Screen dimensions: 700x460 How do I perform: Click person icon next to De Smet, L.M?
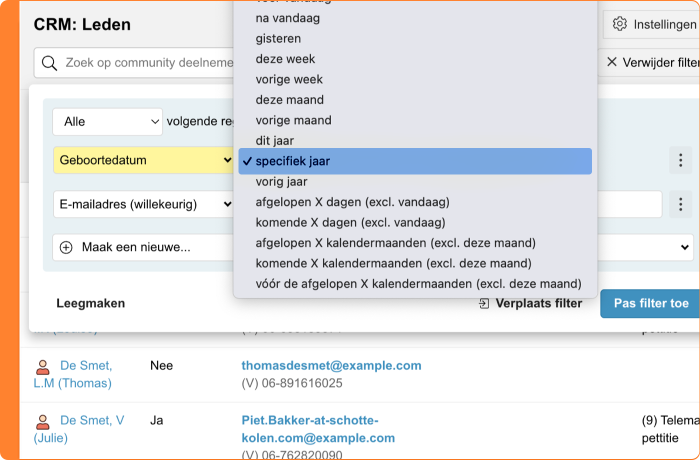43,366
